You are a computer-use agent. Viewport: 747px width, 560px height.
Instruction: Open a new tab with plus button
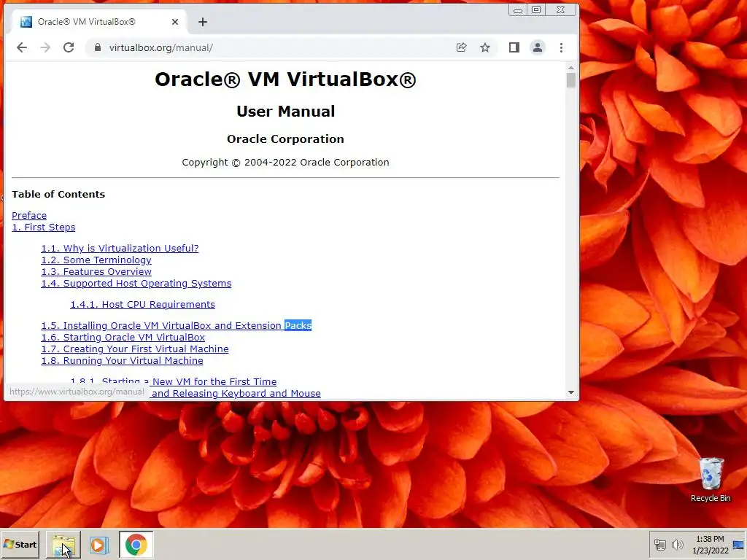coord(203,22)
